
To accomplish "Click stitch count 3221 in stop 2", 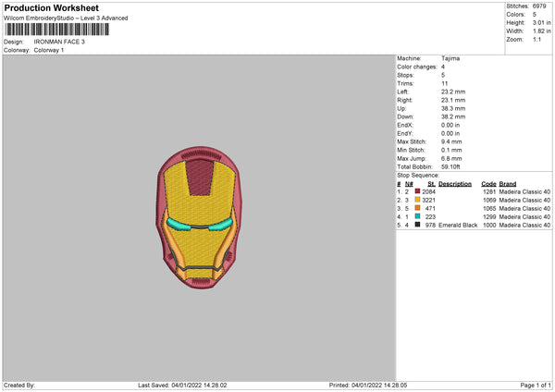I will (428, 201).
